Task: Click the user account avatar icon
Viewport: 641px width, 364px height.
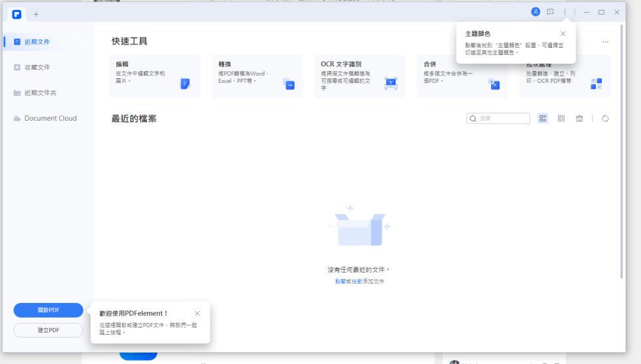Action: coord(535,12)
